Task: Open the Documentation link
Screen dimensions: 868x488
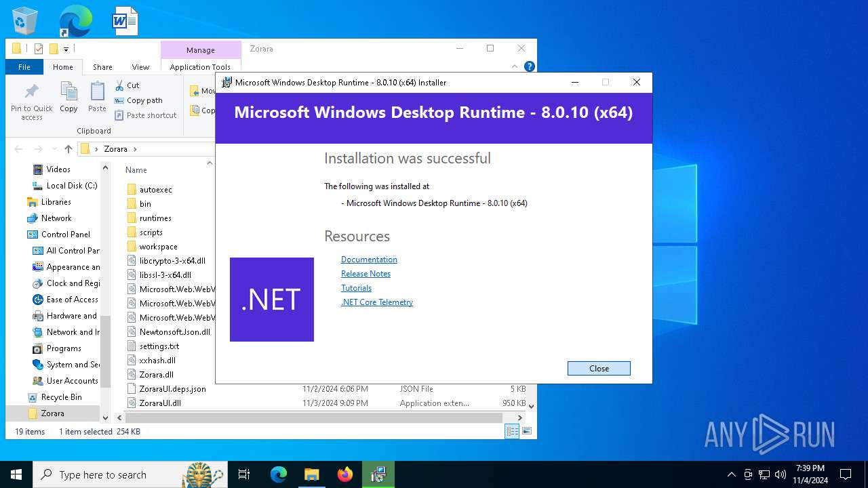Action: pyautogui.click(x=369, y=260)
